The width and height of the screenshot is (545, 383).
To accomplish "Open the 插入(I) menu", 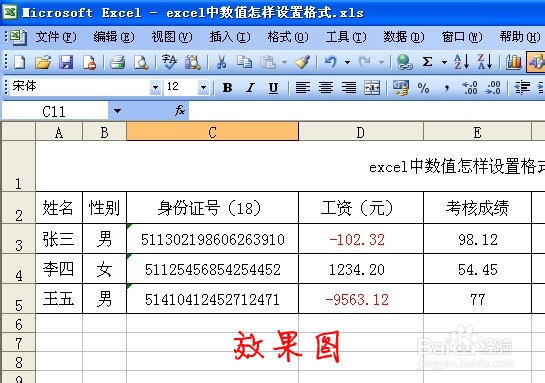I will click(230, 37).
